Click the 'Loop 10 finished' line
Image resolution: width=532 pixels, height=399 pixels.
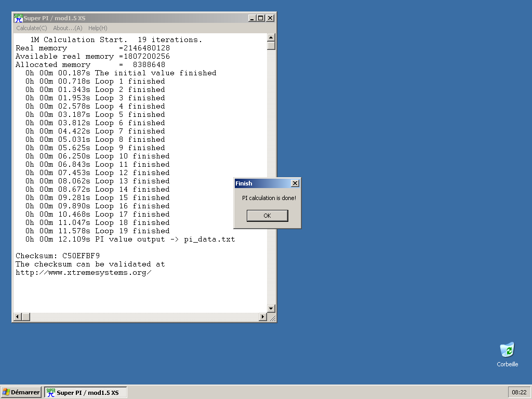point(97,156)
